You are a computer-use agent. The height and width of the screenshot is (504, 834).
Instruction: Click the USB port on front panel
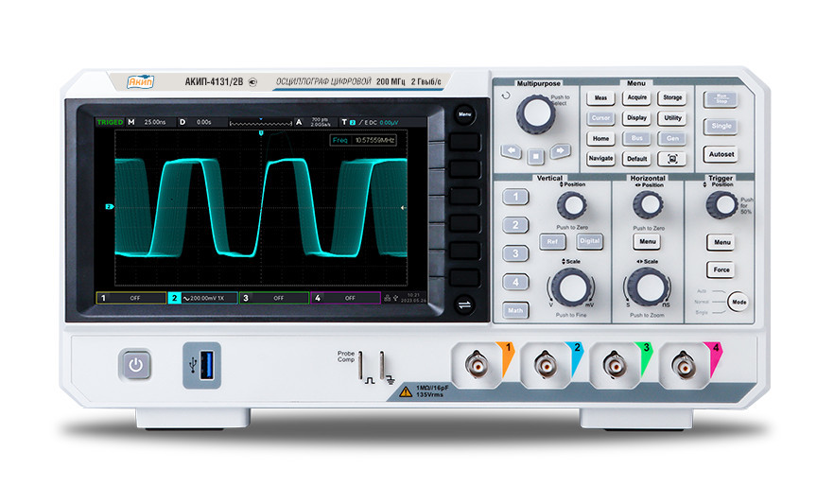[201, 365]
